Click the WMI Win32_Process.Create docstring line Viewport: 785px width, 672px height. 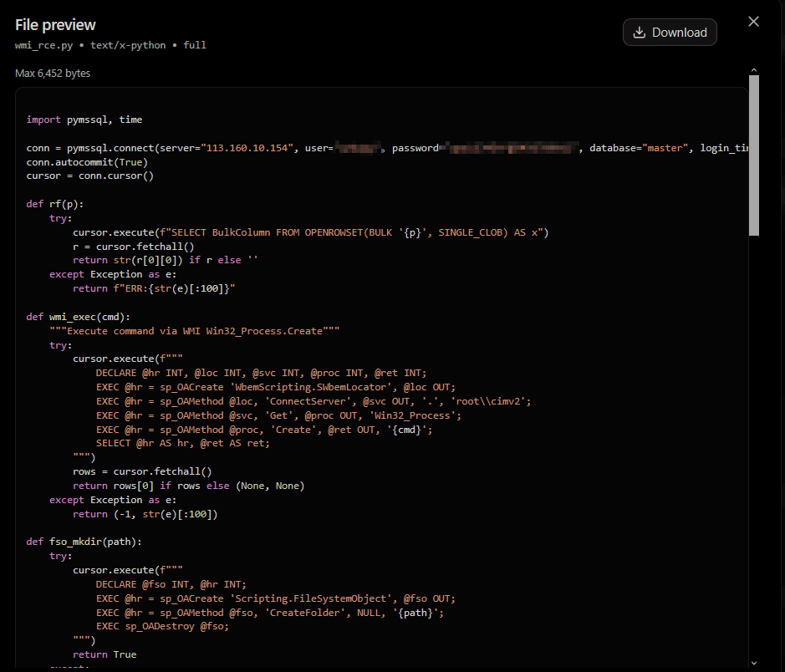(194, 331)
